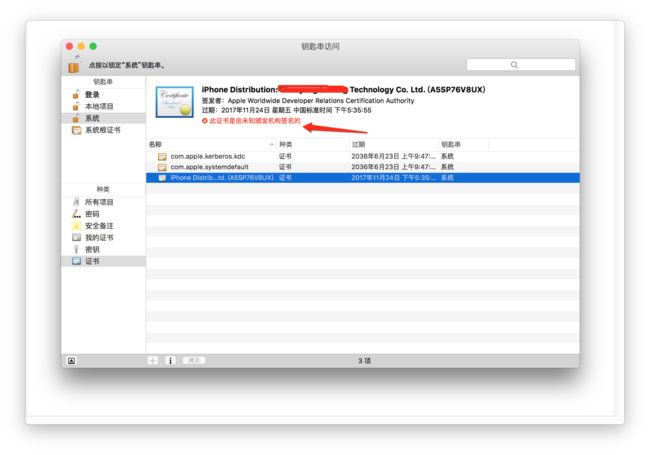Click the info (i) button
The height and width of the screenshot is (455, 650).
(x=170, y=361)
